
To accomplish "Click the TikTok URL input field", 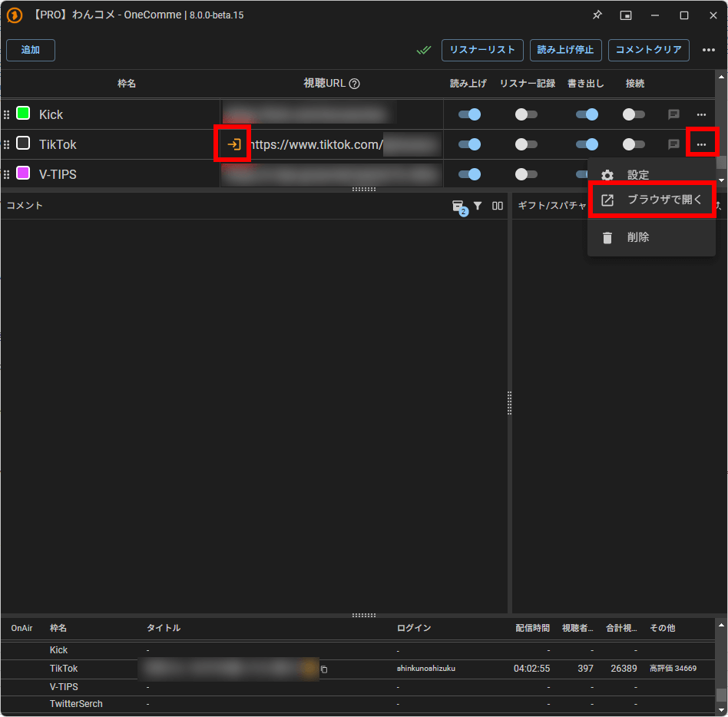I will pos(345,144).
